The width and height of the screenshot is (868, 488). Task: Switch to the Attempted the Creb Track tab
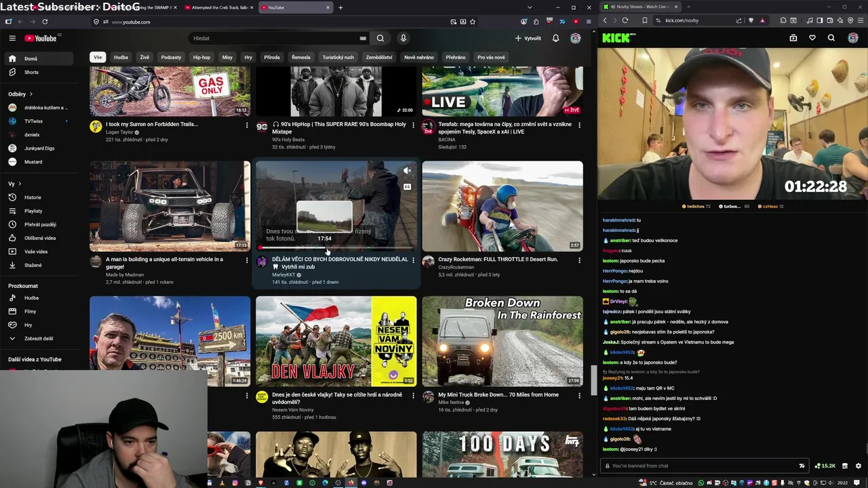point(220,7)
